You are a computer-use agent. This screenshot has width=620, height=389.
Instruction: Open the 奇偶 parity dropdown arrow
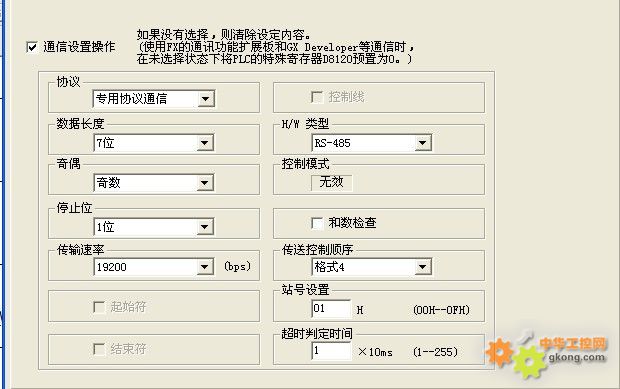[x=205, y=183]
